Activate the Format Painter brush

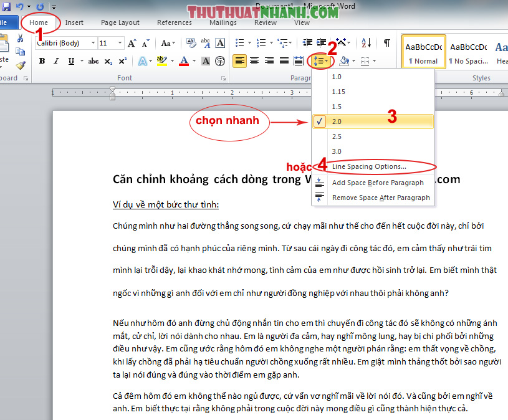pyautogui.click(x=21, y=65)
